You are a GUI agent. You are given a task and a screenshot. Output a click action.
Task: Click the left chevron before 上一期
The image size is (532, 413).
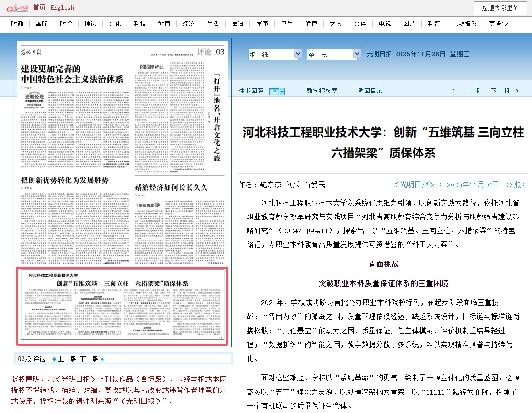pyautogui.click(x=454, y=90)
